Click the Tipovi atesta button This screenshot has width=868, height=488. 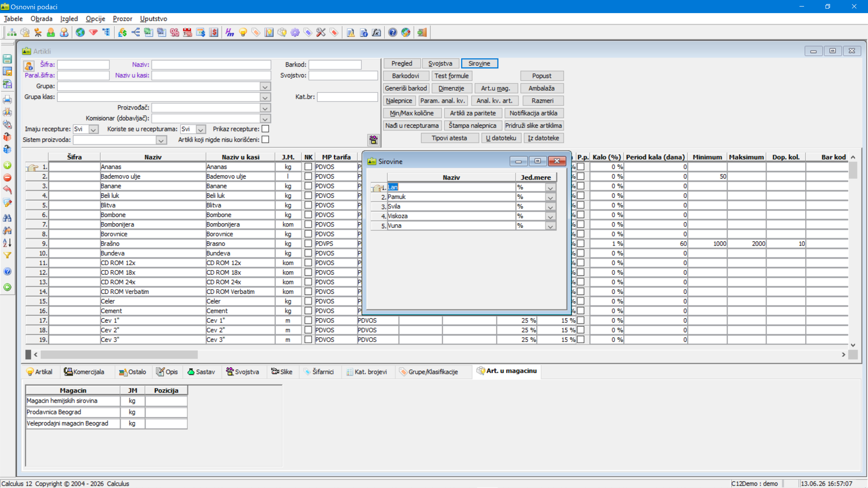449,138
